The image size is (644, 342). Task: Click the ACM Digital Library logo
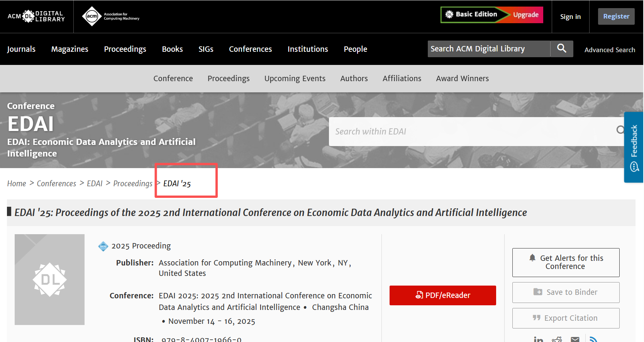pos(36,16)
